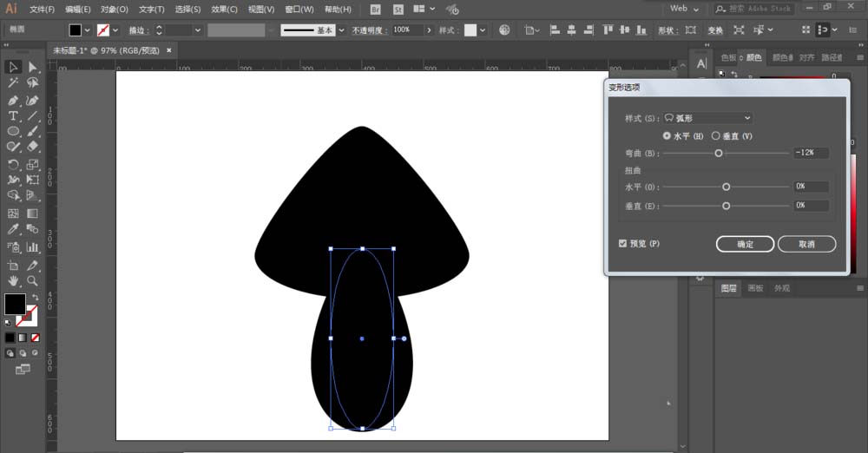Viewport: 868px width, 453px height.
Task: Activate the Eyedropper tool
Action: (x=14, y=229)
